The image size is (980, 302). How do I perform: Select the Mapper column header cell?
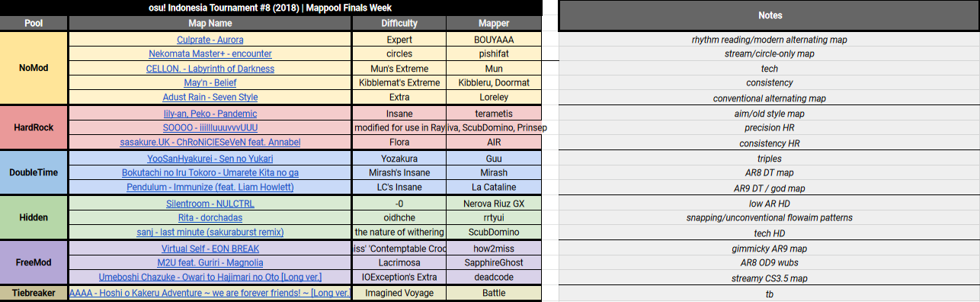[494, 23]
